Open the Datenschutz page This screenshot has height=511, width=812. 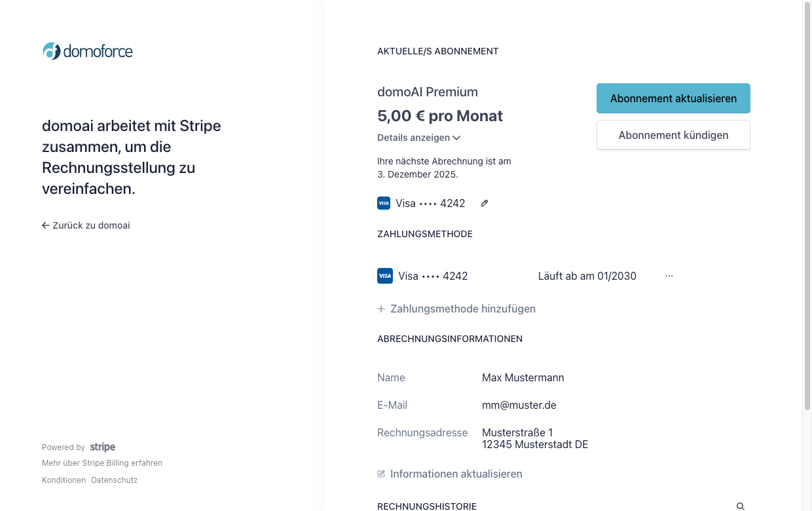[x=115, y=480]
